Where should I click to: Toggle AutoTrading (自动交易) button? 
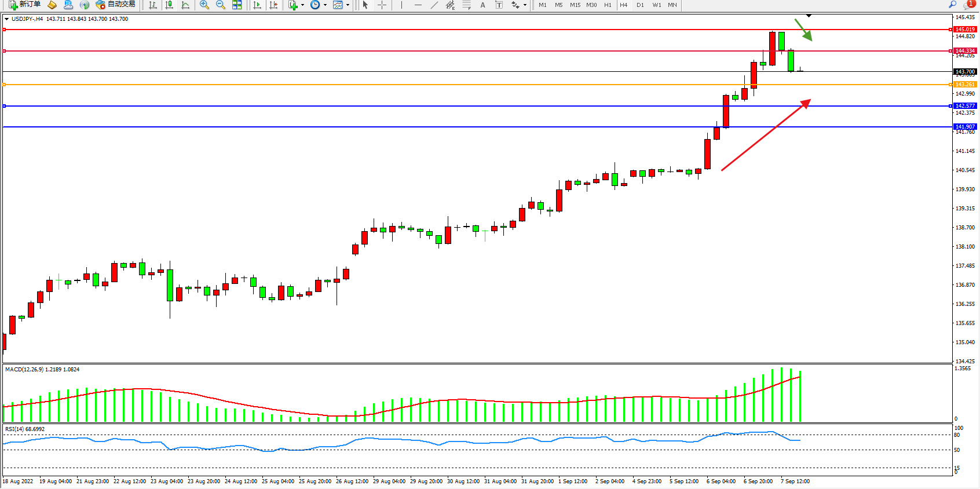pos(116,5)
